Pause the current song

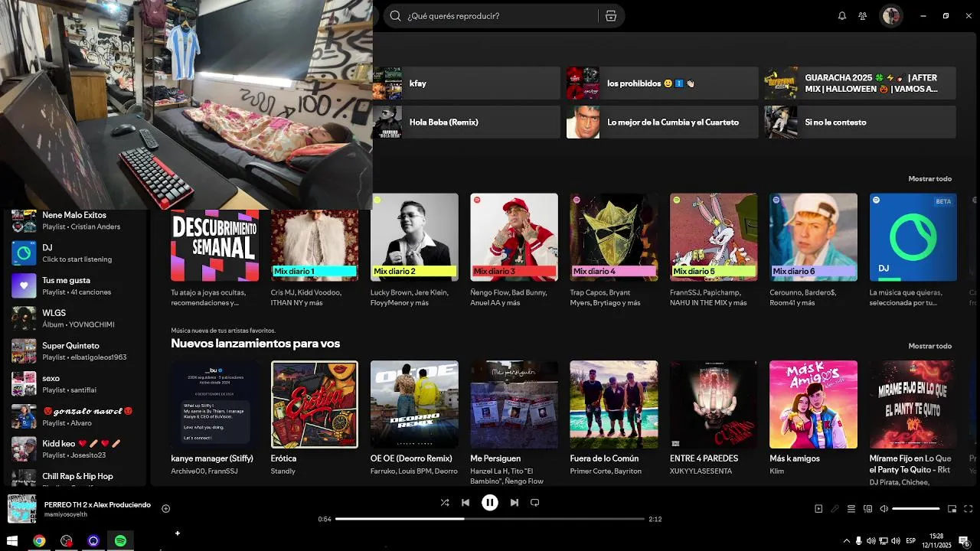coord(490,503)
